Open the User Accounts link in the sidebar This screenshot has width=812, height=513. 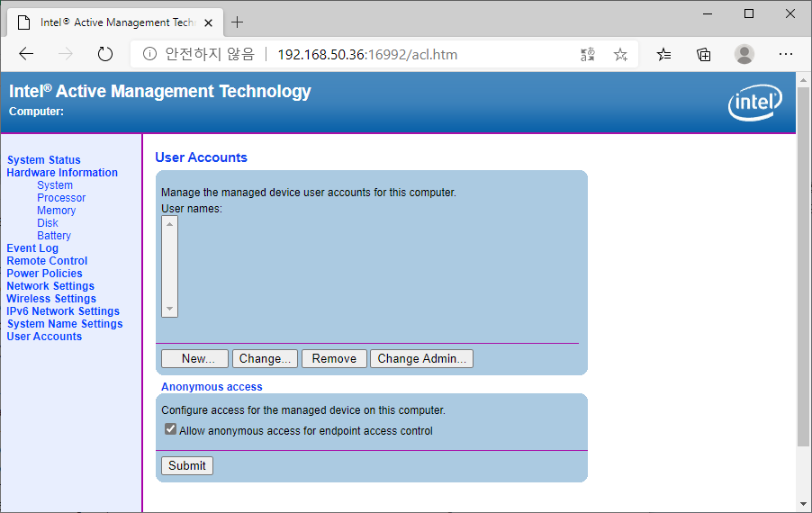click(x=44, y=337)
